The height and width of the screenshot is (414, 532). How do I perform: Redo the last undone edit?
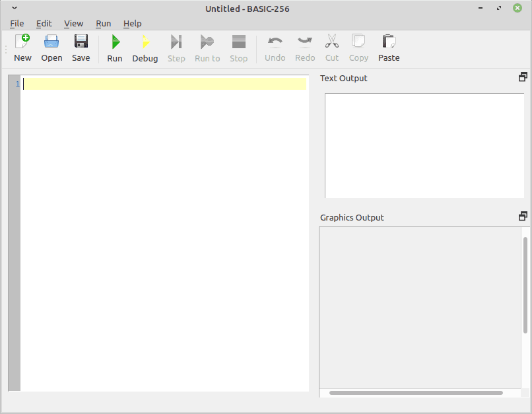[x=305, y=48]
